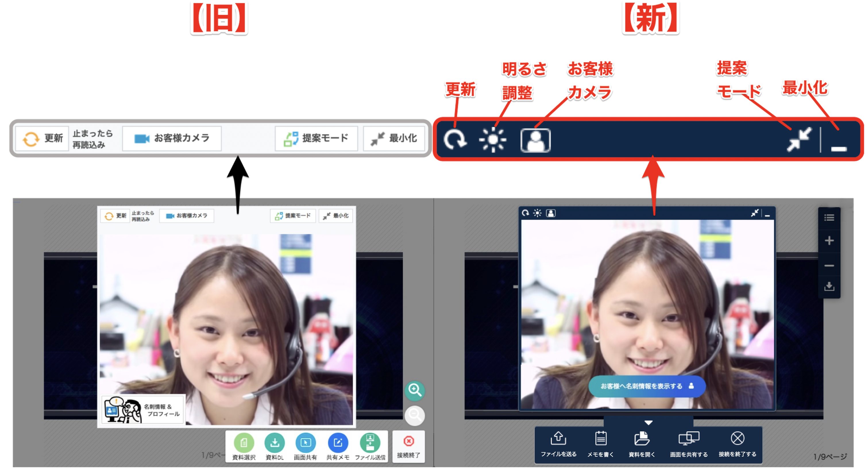868x474 pixels.
Task: Open the list menu icon on the right sidebar
Action: coord(829,218)
